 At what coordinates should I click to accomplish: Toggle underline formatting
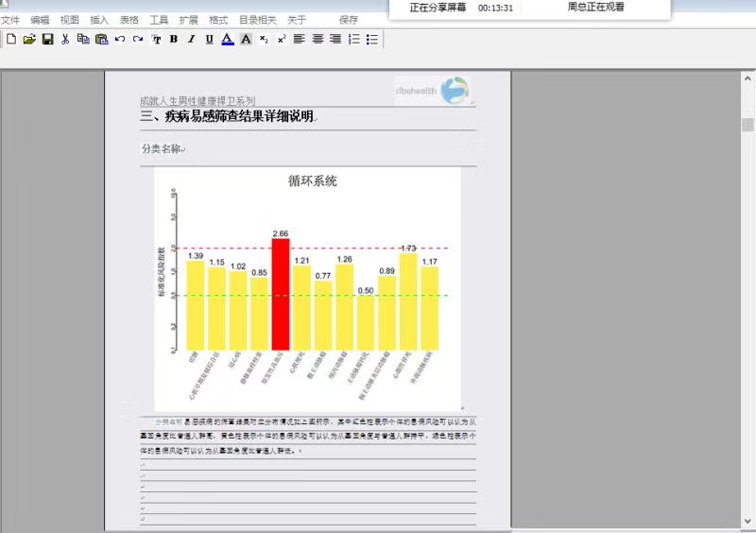209,39
